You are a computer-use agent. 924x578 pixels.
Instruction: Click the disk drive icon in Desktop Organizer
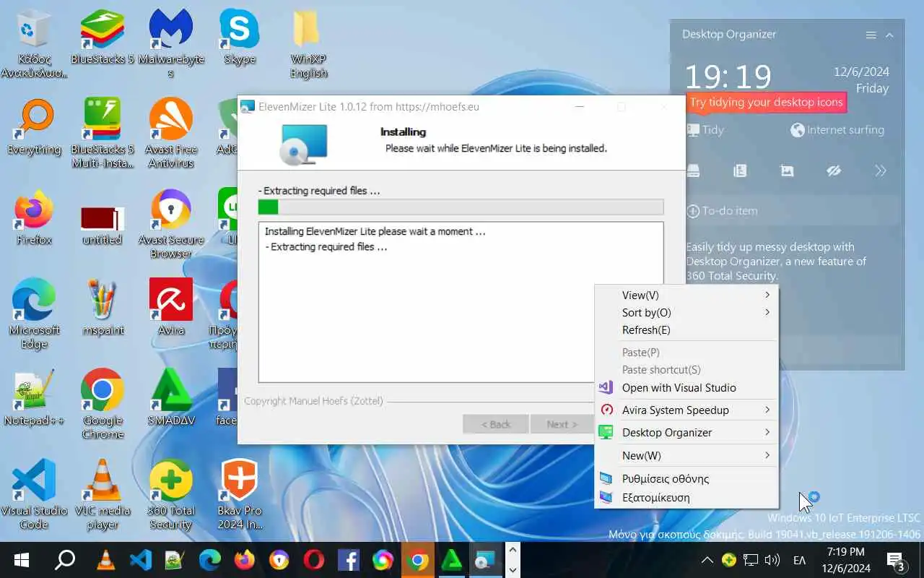[x=693, y=171]
